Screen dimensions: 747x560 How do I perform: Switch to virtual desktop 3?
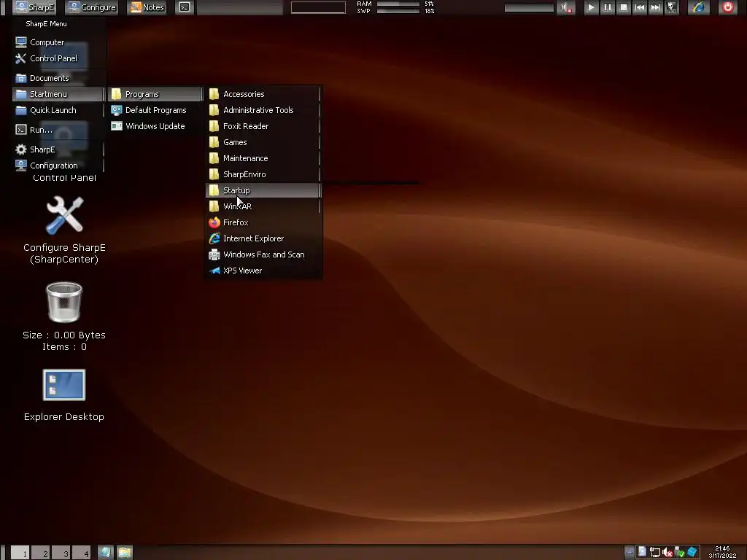click(x=61, y=553)
